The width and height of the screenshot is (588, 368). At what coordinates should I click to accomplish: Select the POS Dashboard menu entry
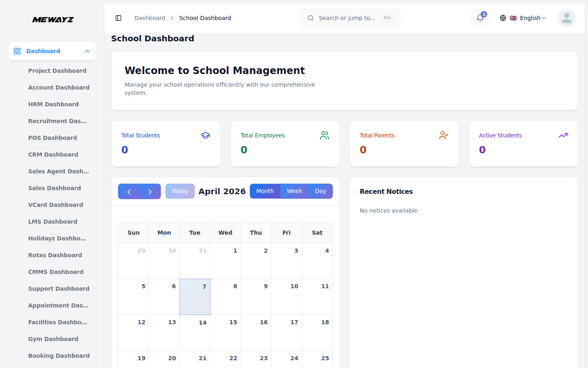(x=53, y=138)
